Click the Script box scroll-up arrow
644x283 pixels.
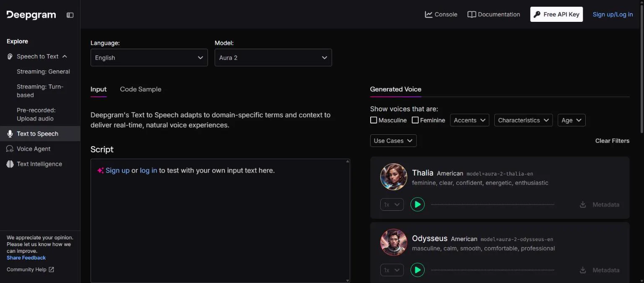pyautogui.click(x=348, y=161)
